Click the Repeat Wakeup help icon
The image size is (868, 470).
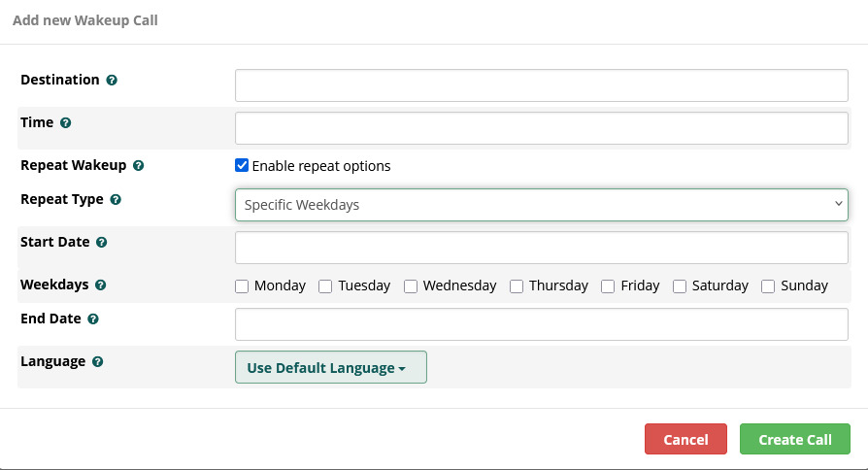point(138,166)
